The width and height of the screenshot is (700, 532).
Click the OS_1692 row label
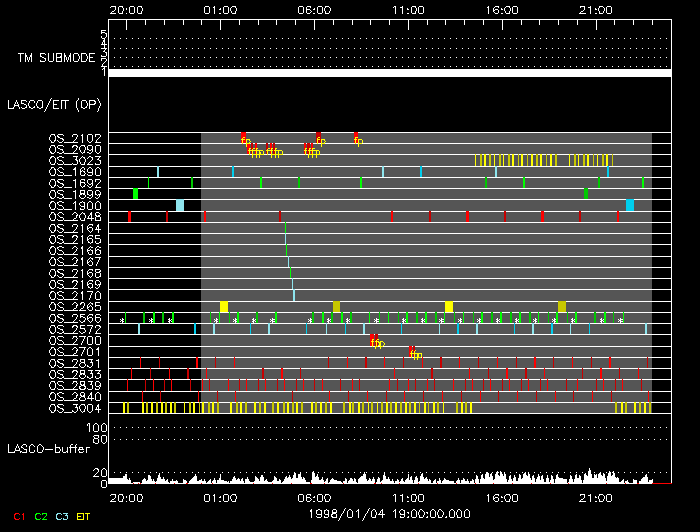75,183
